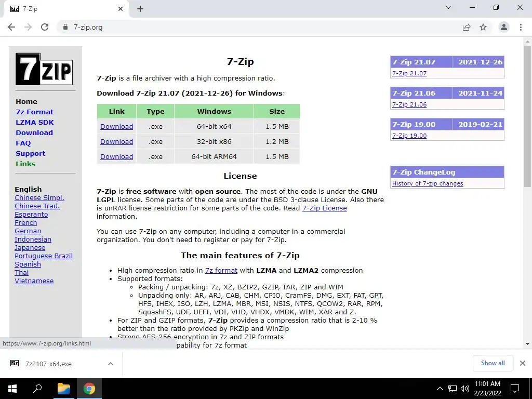532x399 pixels.
Task: Open the tab search chevron
Action: click(448, 7)
